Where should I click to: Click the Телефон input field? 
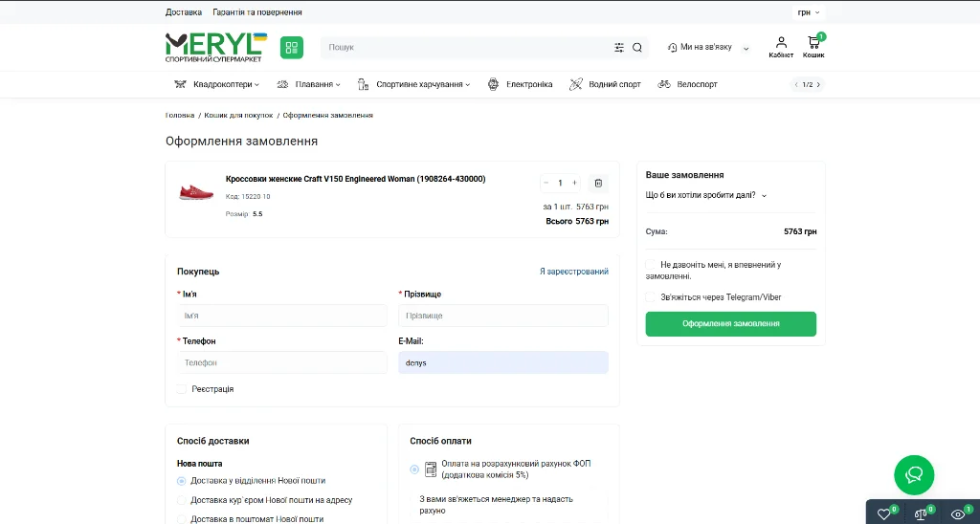[282, 362]
